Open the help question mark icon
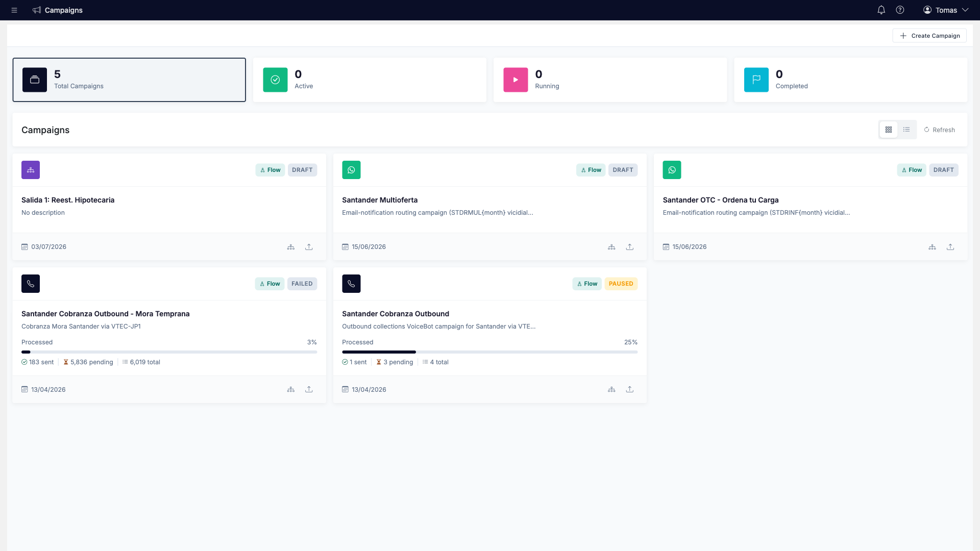This screenshot has width=980, height=551. click(x=900, y=10)
